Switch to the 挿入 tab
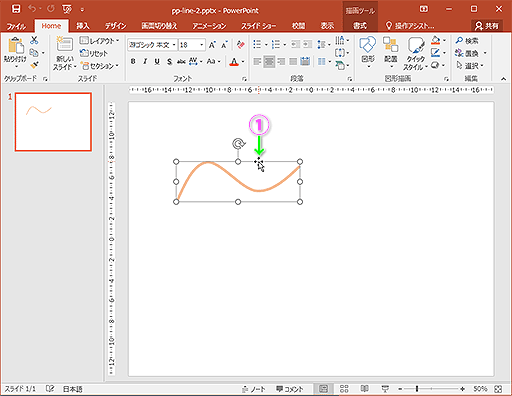 click(x=83, y=26)
